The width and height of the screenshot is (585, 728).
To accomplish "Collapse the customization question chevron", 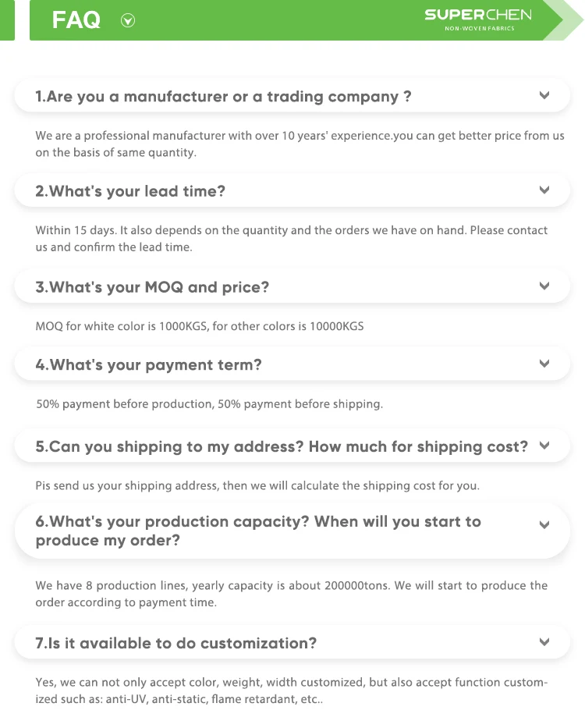I will point(544,642).
